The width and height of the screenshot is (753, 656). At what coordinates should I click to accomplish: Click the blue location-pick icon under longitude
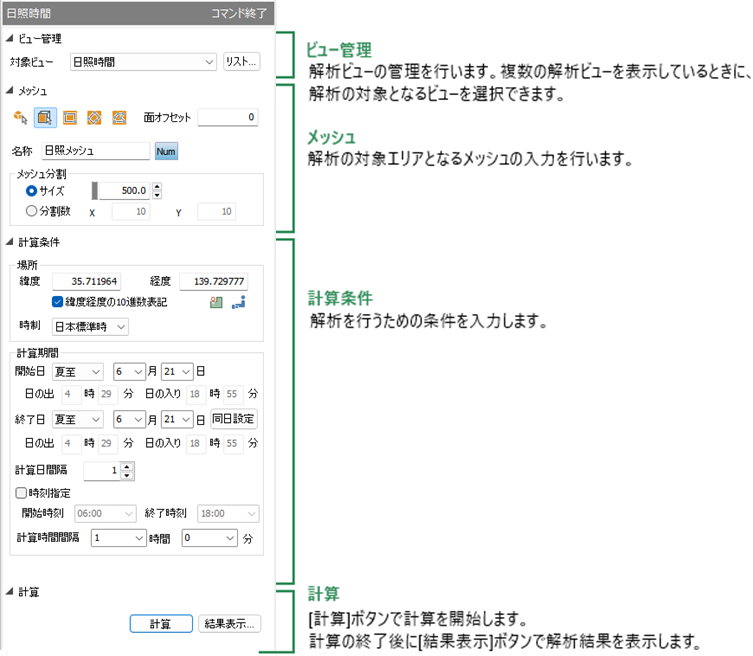point(239,302)
